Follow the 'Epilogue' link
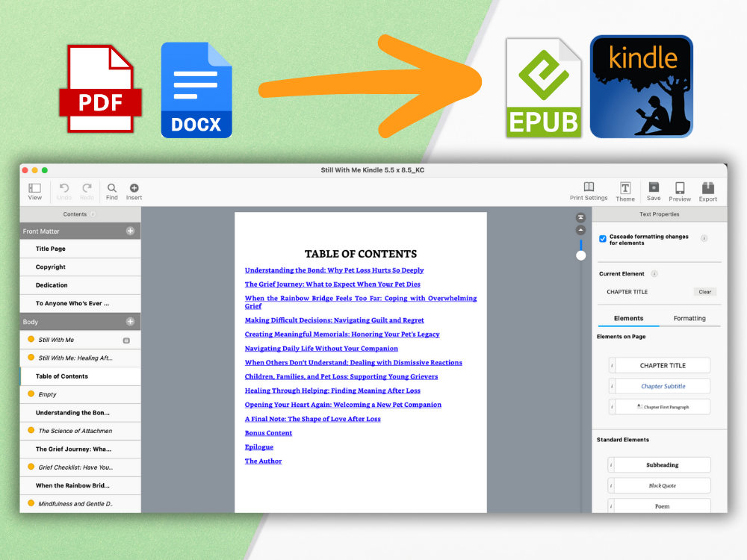The height and width of the screenshot is (560, 747). coord(258,447)
